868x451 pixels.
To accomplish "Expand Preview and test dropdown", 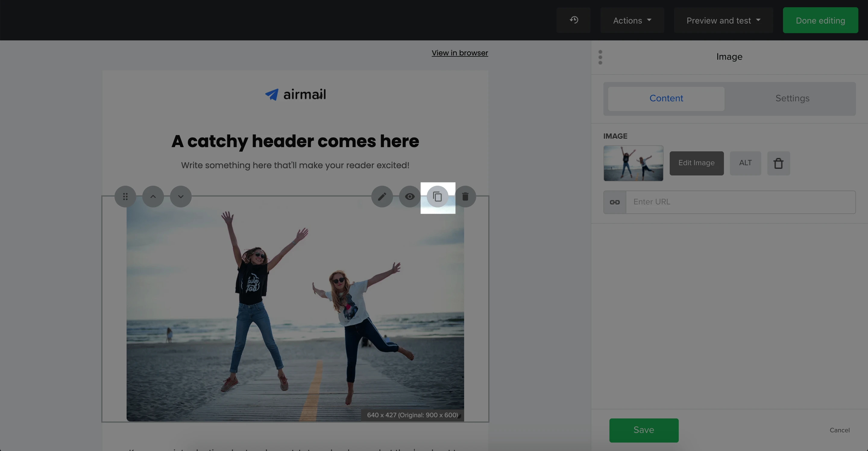I will 723,20.
